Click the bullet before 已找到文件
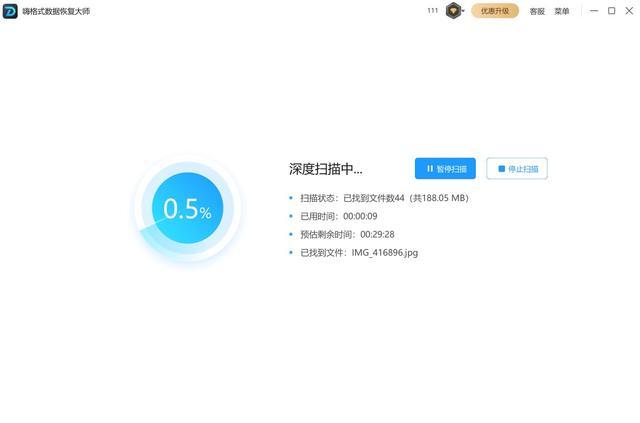This screenshot has height=423, width=640. [x=291, y=252]
